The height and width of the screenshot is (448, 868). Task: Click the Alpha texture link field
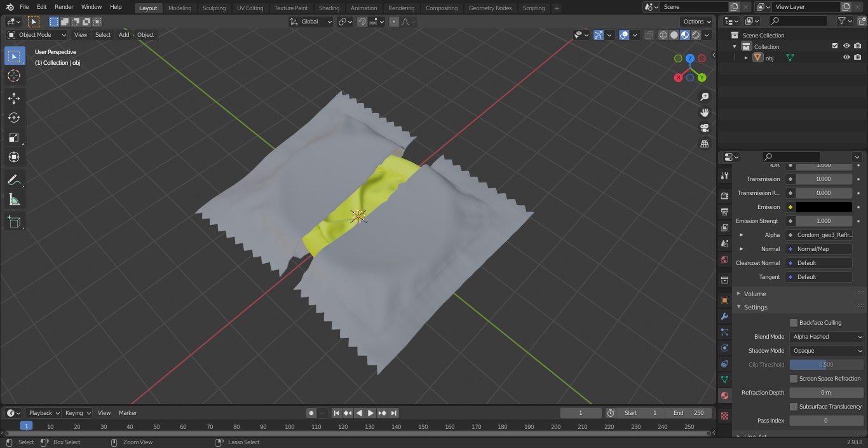click(x=819, y=235)
